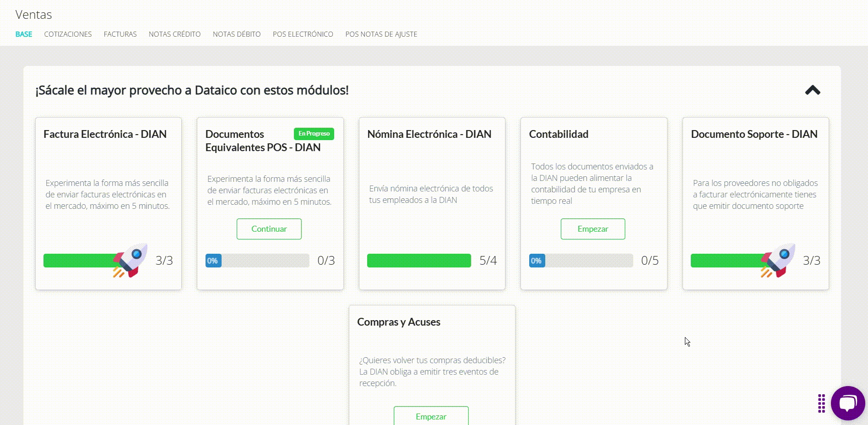Click Continuar on Documentos Equivalentes POS
This screenshot has height=425, width=868.
click(x=269, y=229)
